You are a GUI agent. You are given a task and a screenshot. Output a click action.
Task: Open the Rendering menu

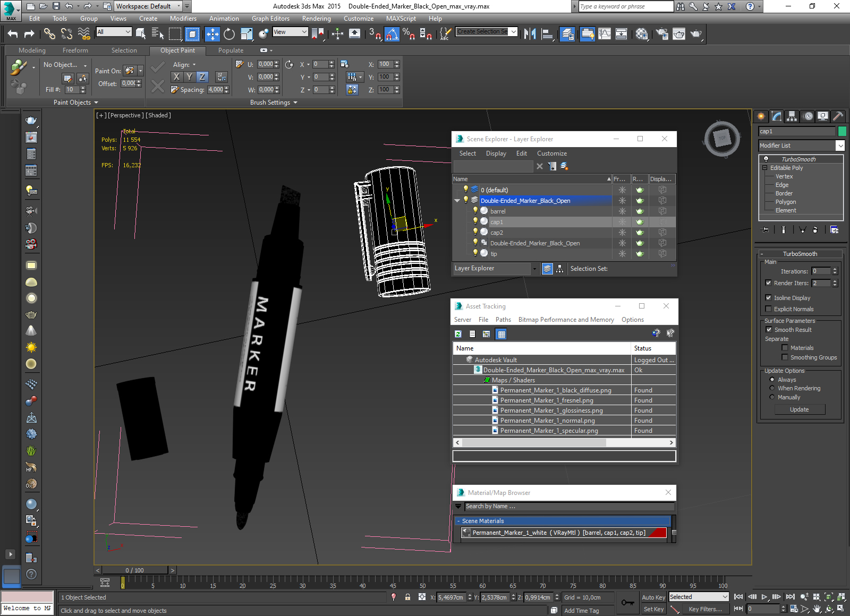[316, 19]
